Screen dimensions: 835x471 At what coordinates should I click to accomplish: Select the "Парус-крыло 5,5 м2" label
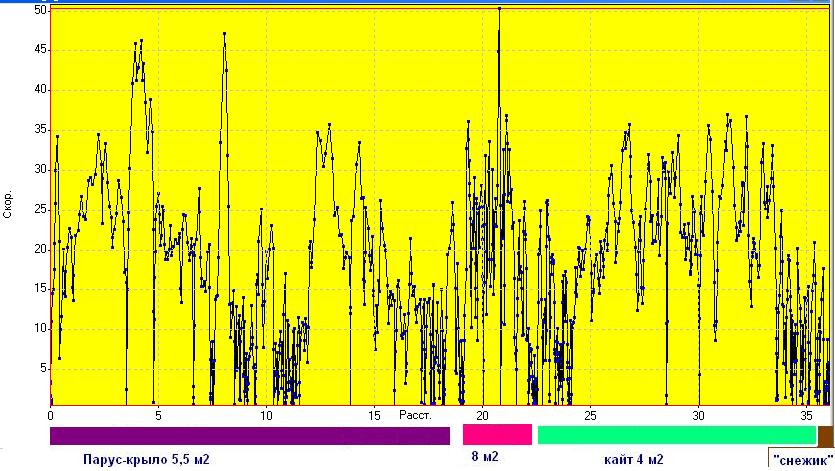[147, 460]
